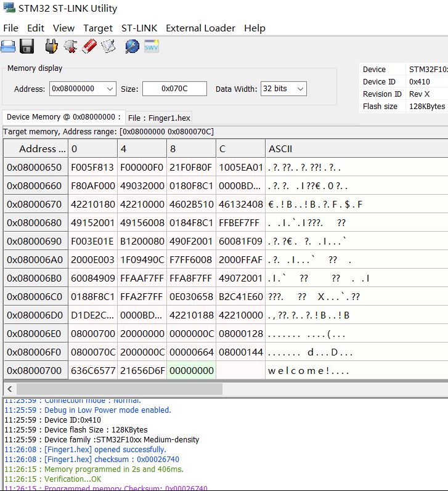This screenshot has width=448, height=491.
Task: Click the column 0 header
Action: (92, 148)
